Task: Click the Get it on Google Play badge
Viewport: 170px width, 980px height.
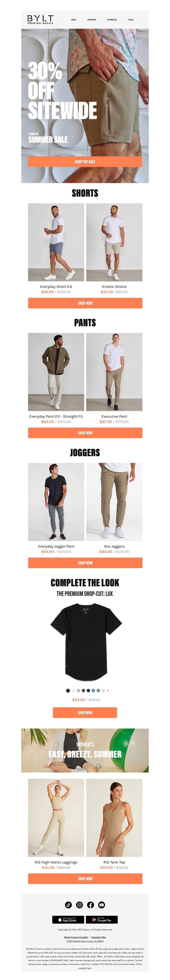Action: [102, 920]
